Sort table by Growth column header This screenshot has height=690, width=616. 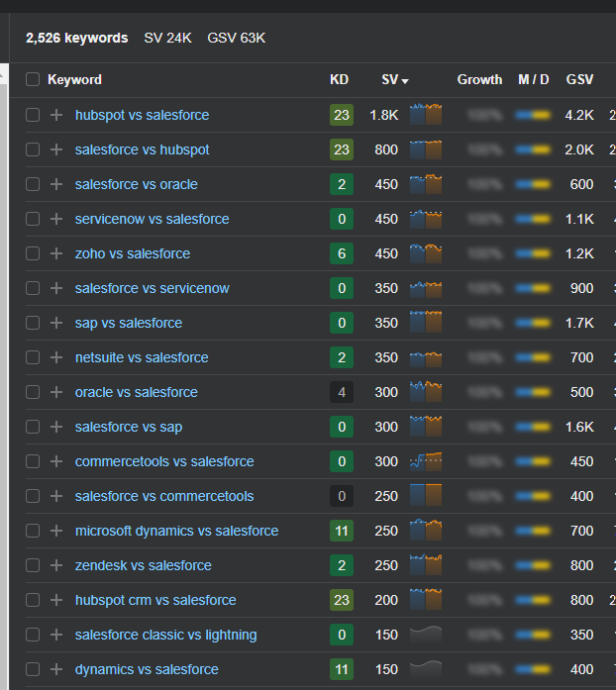pos(479,79)
